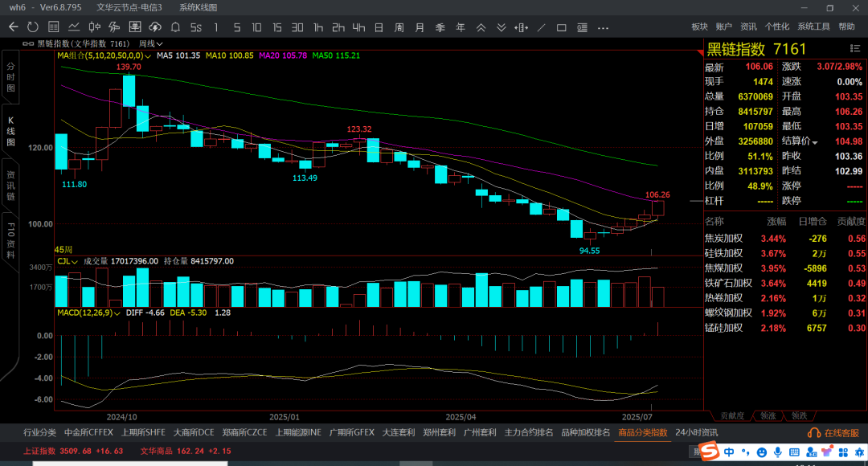Click the headset icon for 在线客服
868x466 pixels.
click(x=813, y=433)
